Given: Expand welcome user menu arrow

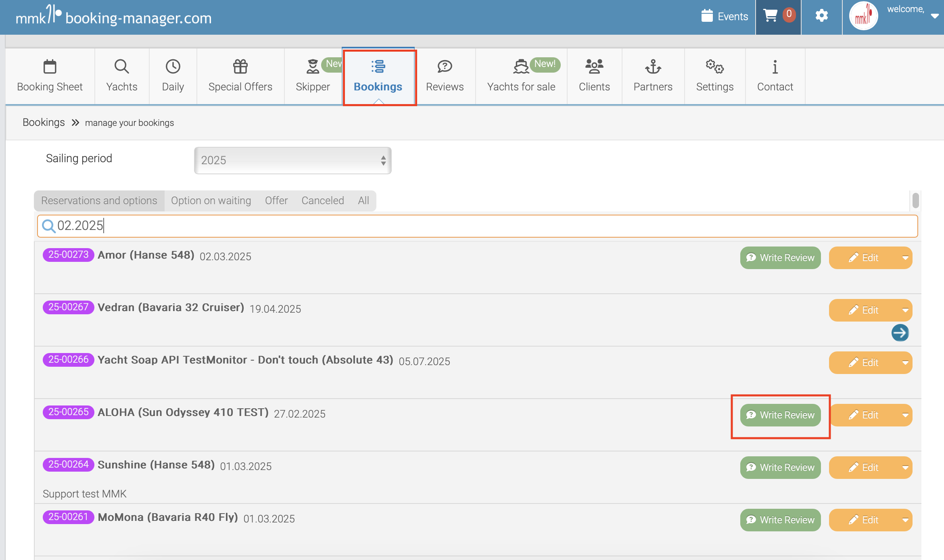Looking at the screenshot, I should (x=934, y=16).
